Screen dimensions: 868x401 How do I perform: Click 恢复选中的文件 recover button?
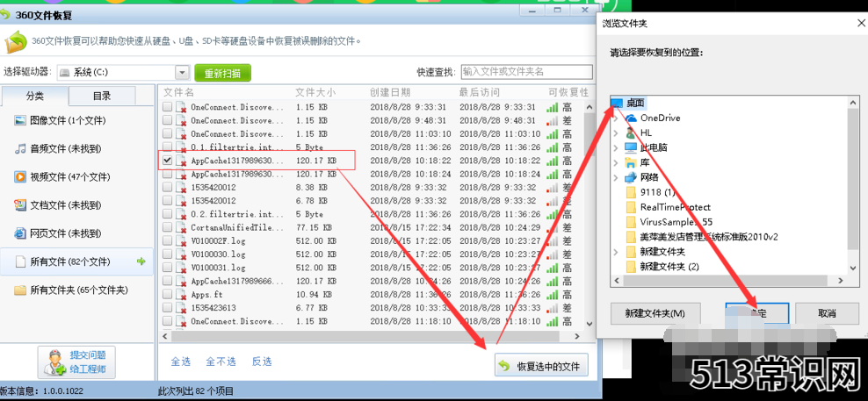[x=541, y=366]
